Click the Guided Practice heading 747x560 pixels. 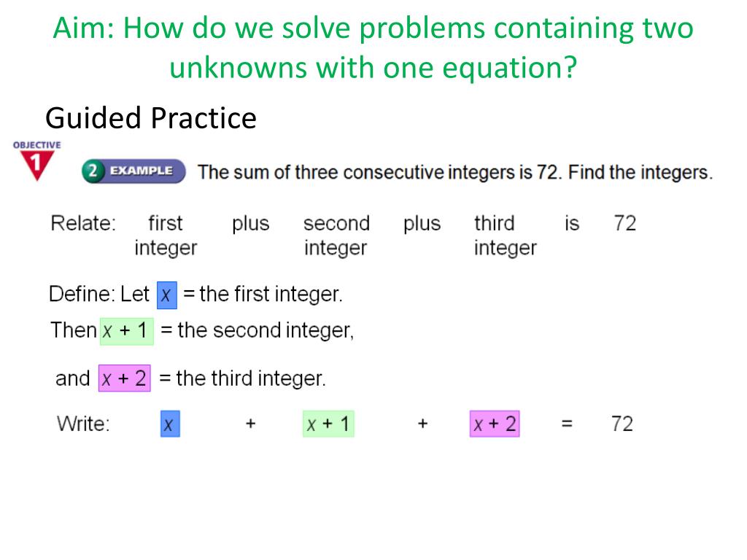point(151,118)
